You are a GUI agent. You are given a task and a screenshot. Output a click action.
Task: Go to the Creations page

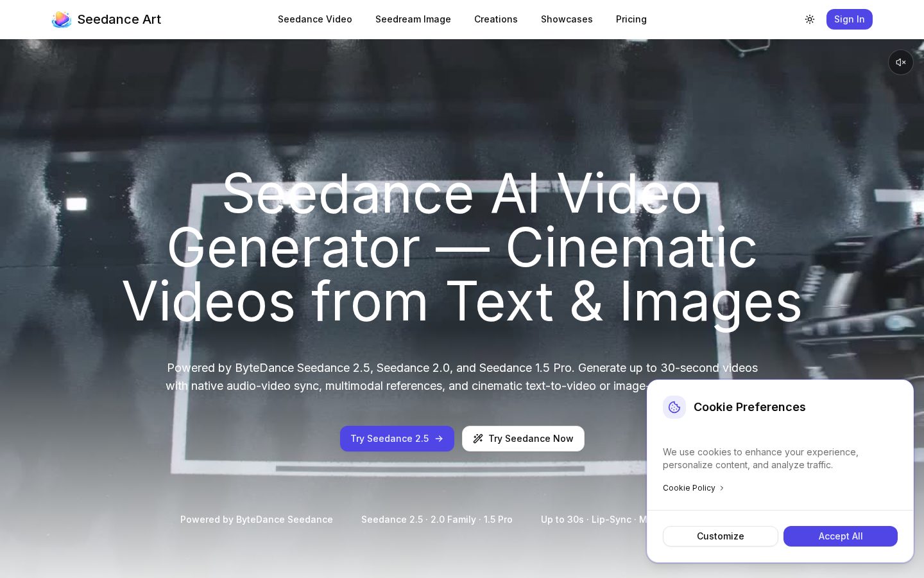coord(496,19)
